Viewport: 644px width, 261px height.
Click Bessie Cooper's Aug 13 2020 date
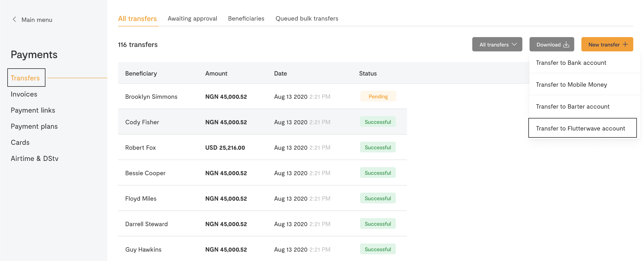point(290,173)
